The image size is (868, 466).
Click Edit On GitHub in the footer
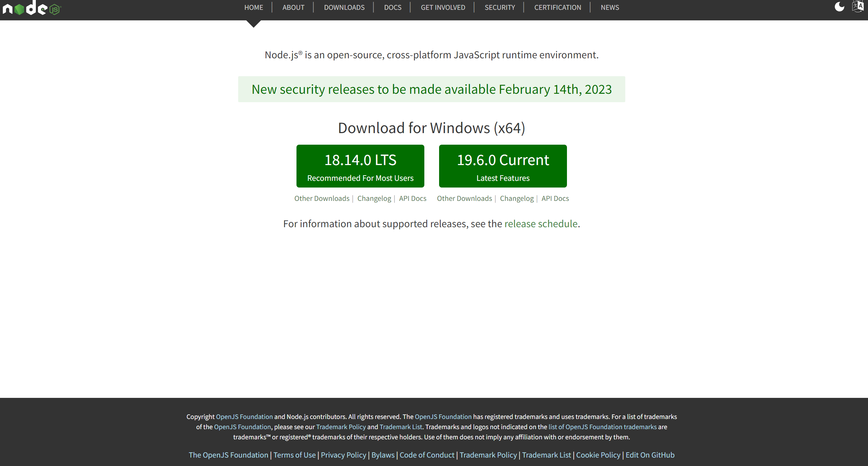650,455
